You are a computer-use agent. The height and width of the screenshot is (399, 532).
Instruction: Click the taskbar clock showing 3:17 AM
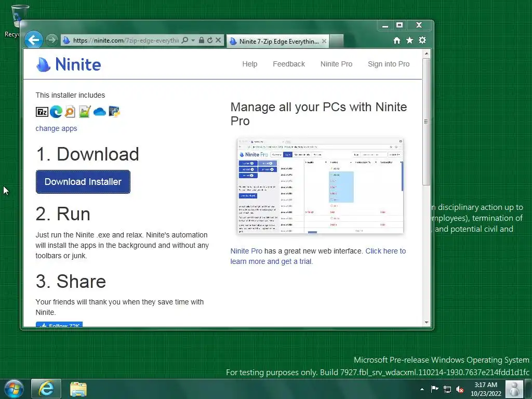(486, 389)
